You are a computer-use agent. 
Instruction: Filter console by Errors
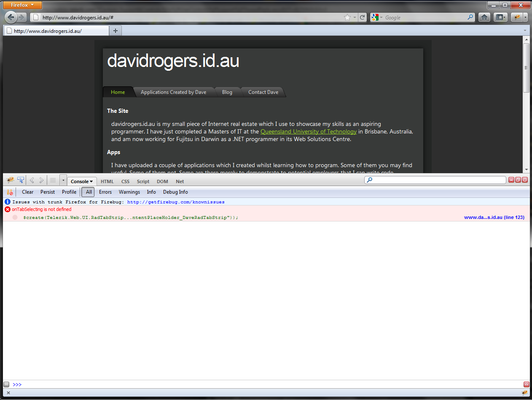point(105,192)
